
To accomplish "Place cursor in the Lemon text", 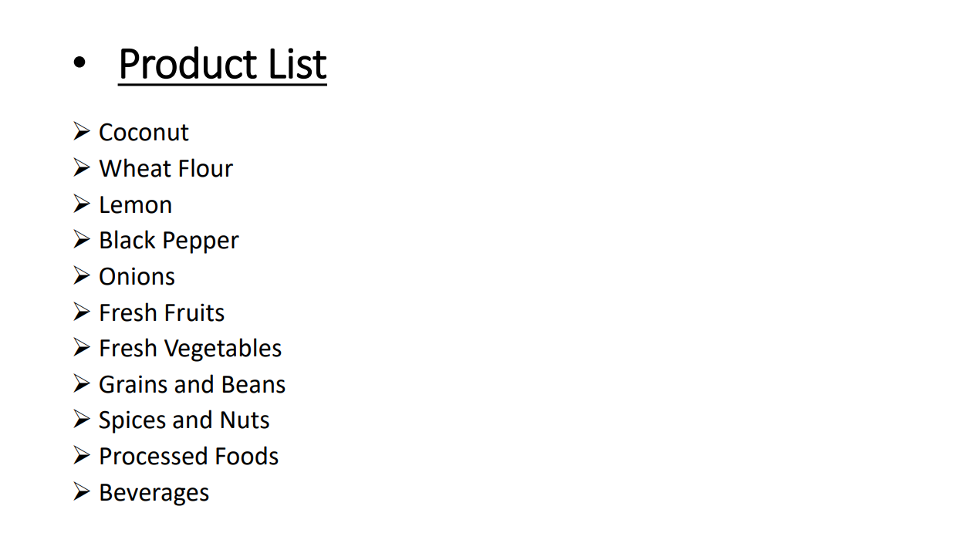I will pos(135,205).
